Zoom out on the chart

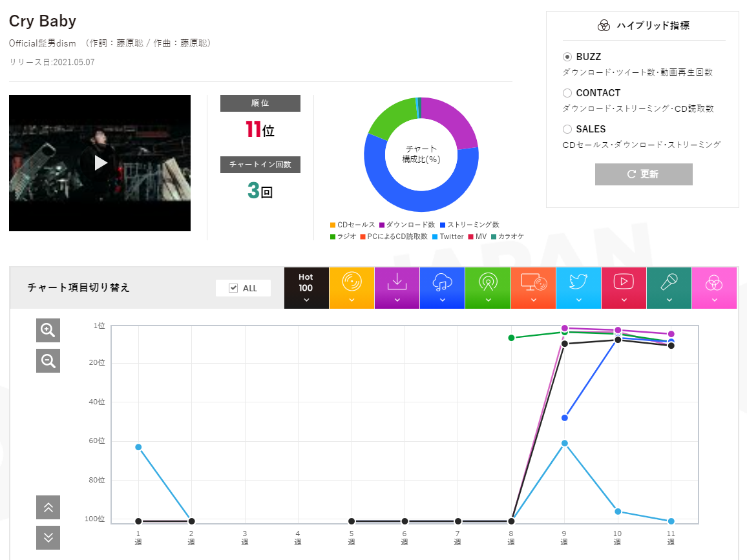[48, 360]
